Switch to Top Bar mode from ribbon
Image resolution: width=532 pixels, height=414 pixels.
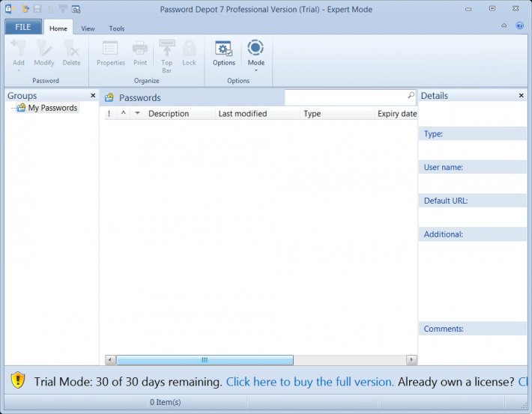pyautogui.click(x=166, y=56)
